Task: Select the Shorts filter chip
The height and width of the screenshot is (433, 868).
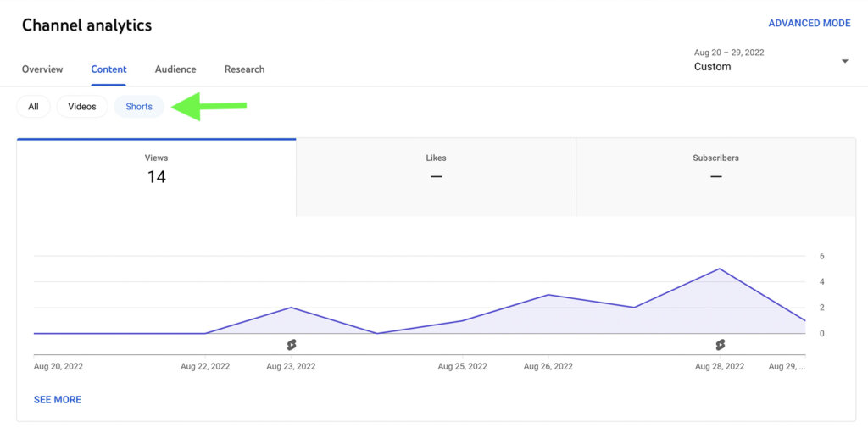Action: click(139, 106)
